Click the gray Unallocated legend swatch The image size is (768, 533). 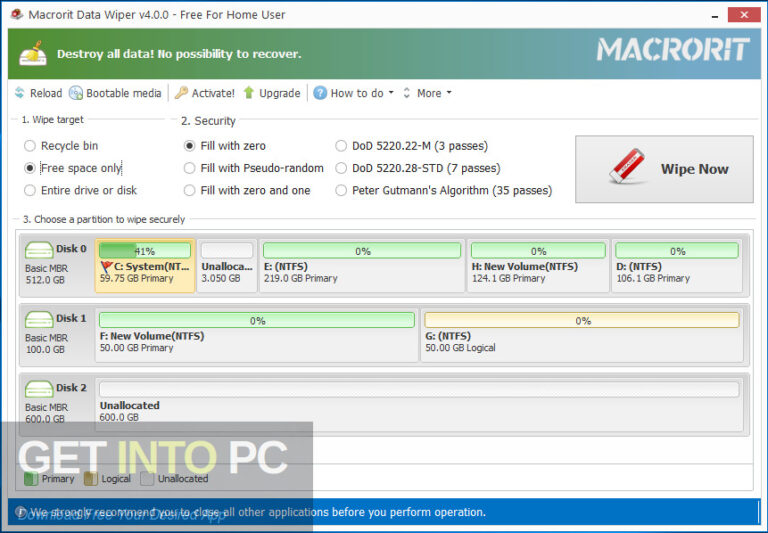(x=147, y=479)
